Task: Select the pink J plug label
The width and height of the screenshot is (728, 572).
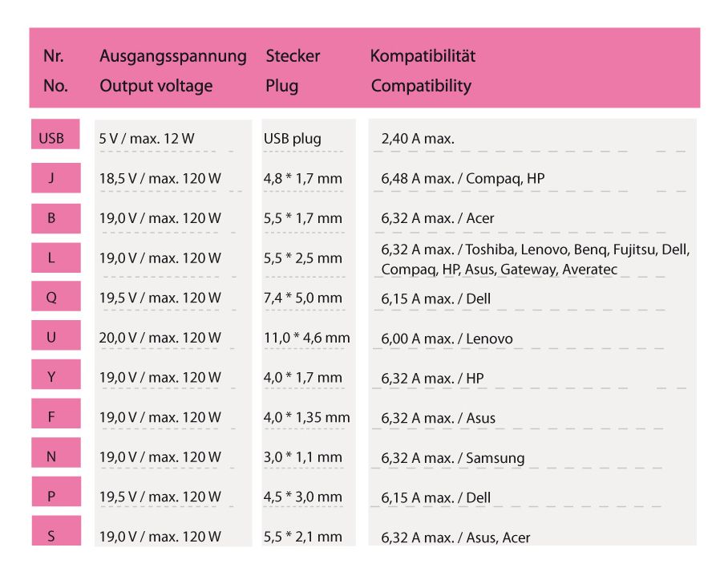Action: (x=55, y=177)
